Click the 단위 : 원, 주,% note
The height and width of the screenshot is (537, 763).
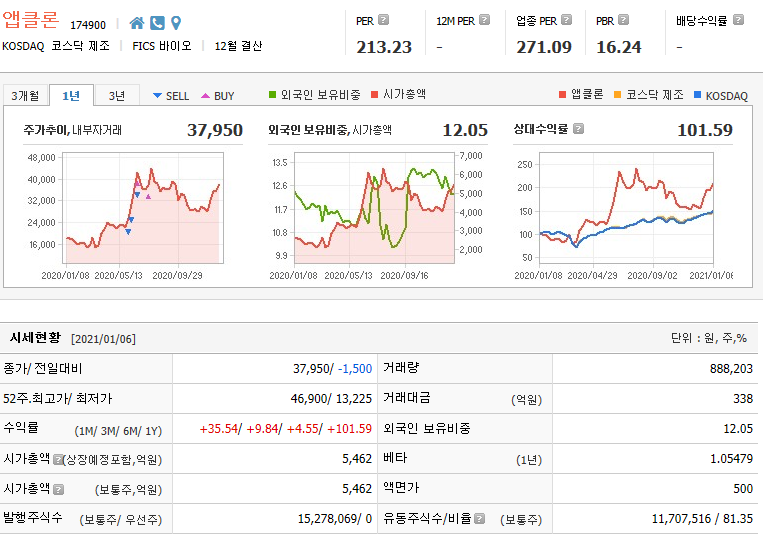tap(708, 338)
